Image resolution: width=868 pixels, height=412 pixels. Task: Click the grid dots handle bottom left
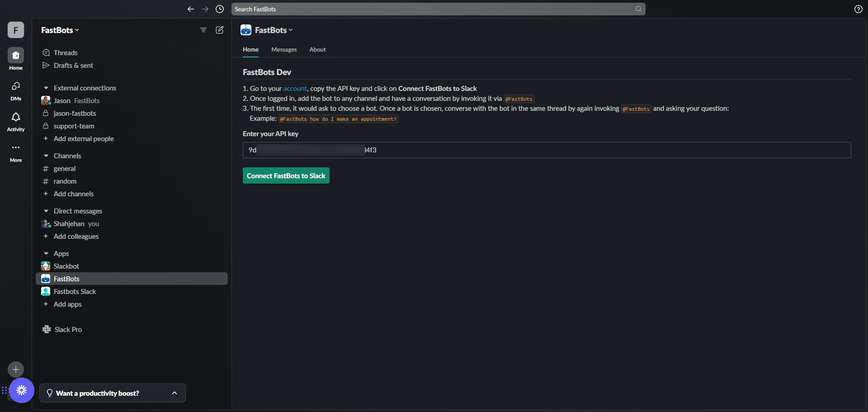tap(5, 390)
